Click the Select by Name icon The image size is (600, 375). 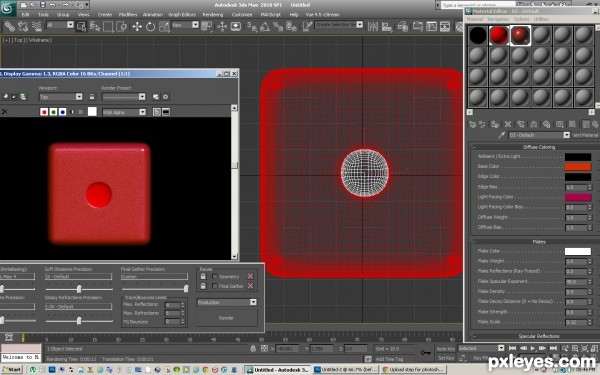pyautogui.click(x=95, y=26)
